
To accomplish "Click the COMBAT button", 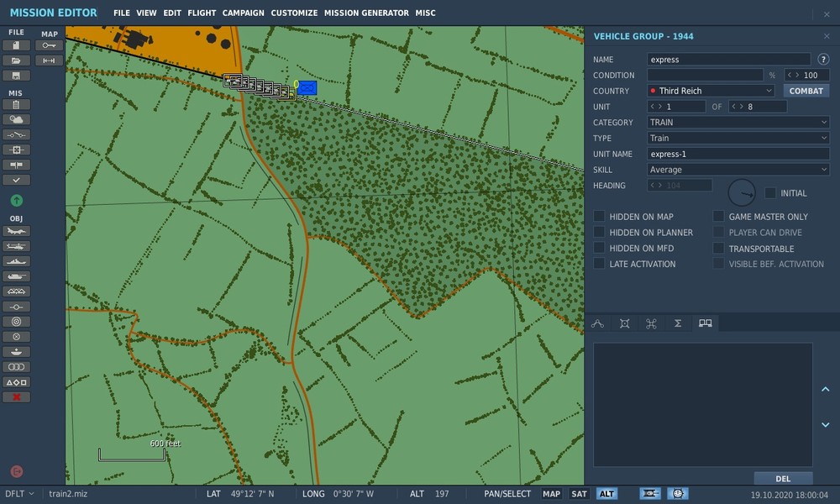I will (x=806, y=91).
